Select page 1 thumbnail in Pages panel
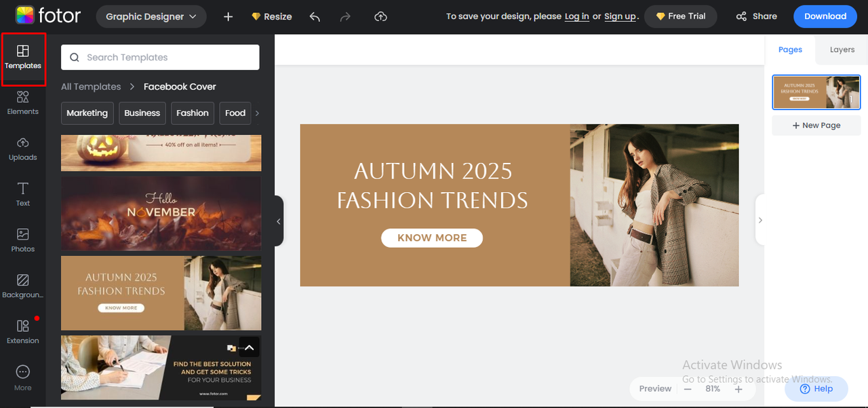Screen dimensions: 868x408 (x=816, y=92)
